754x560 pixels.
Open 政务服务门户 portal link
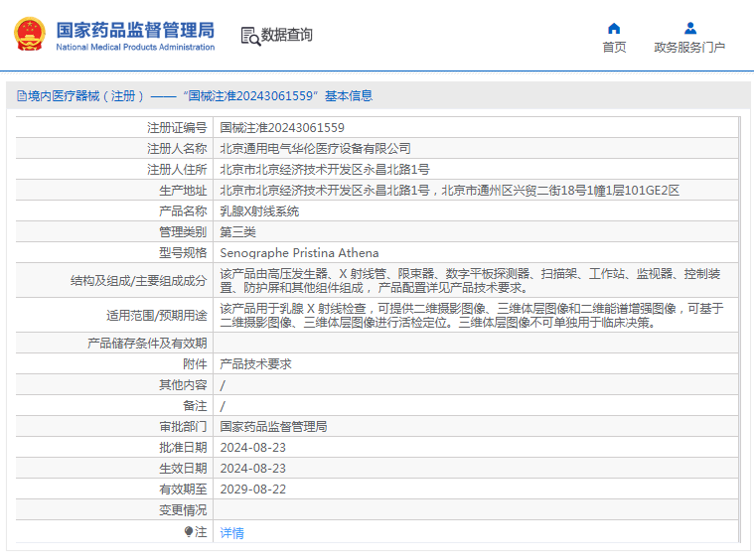689,47
